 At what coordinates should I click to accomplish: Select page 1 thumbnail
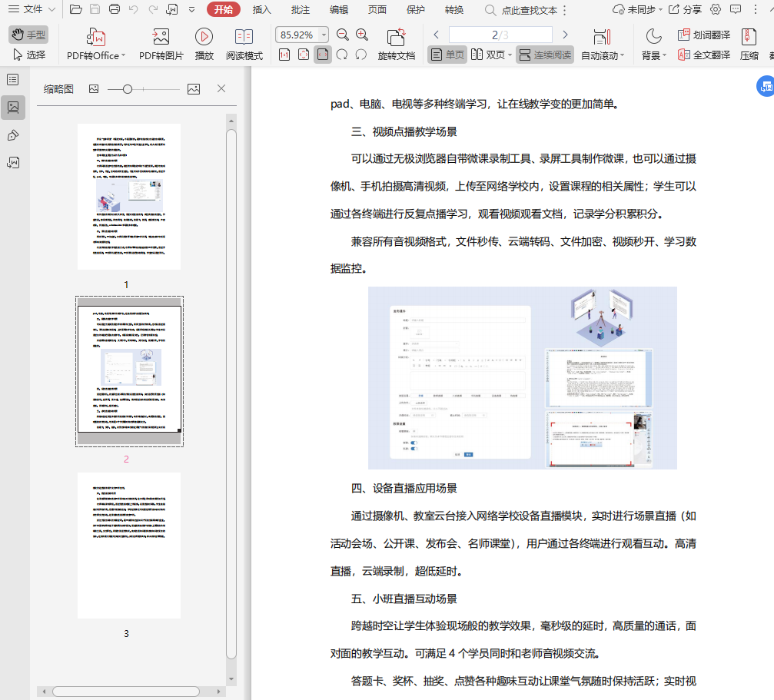129,197
